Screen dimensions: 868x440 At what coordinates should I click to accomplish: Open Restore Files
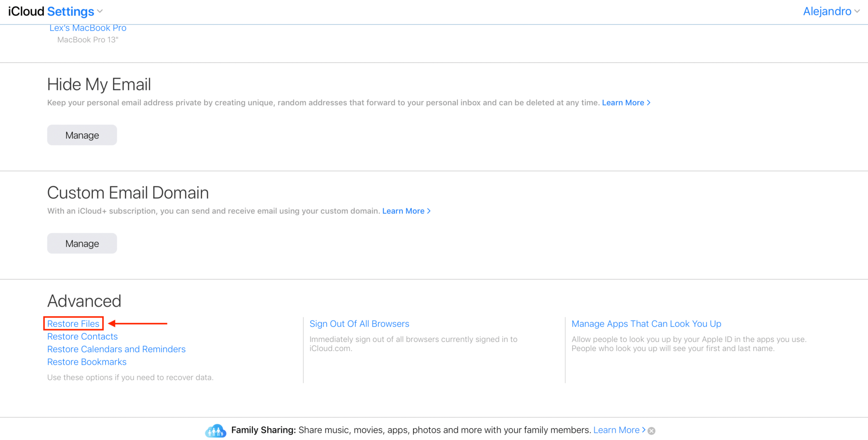pos(73,323)
